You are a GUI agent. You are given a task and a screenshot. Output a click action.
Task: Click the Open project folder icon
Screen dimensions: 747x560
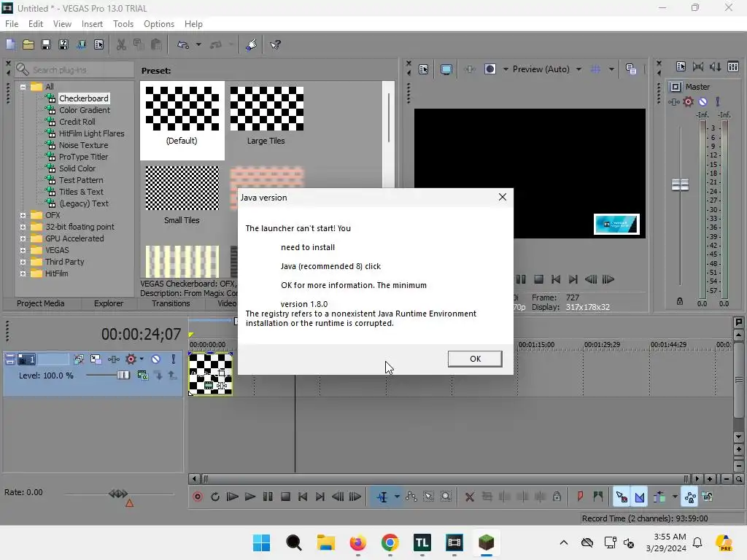click(x=28, y=44)
